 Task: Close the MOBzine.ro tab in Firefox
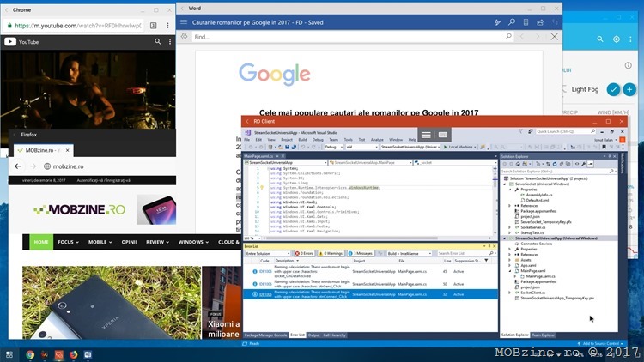click(x=67, y=150)
